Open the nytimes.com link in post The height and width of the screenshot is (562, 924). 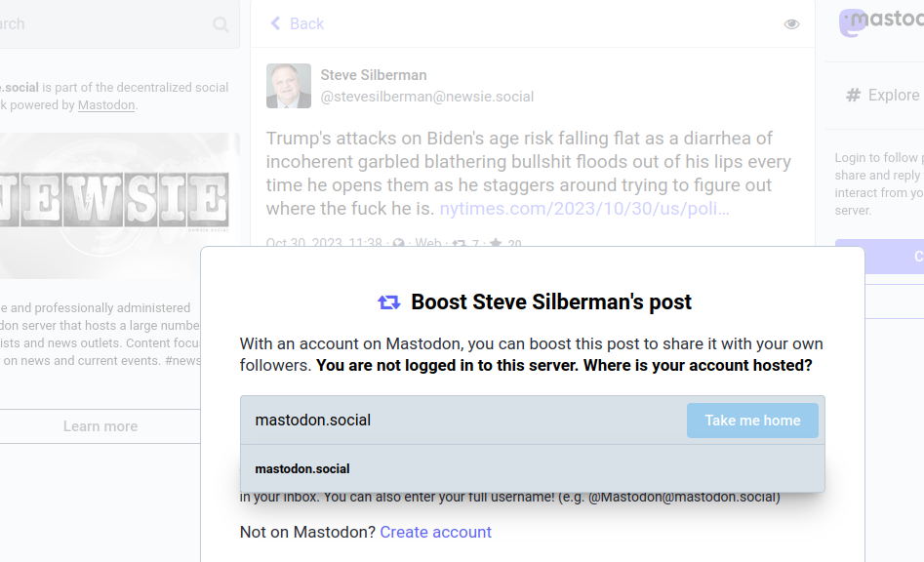(x=584, y=209)
